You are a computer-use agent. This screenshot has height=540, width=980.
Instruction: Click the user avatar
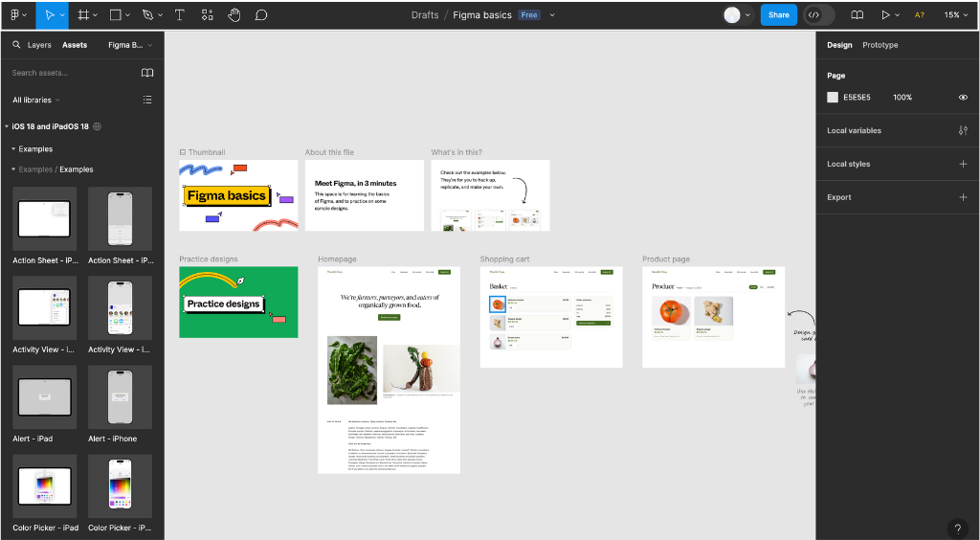tap(732, 15)
